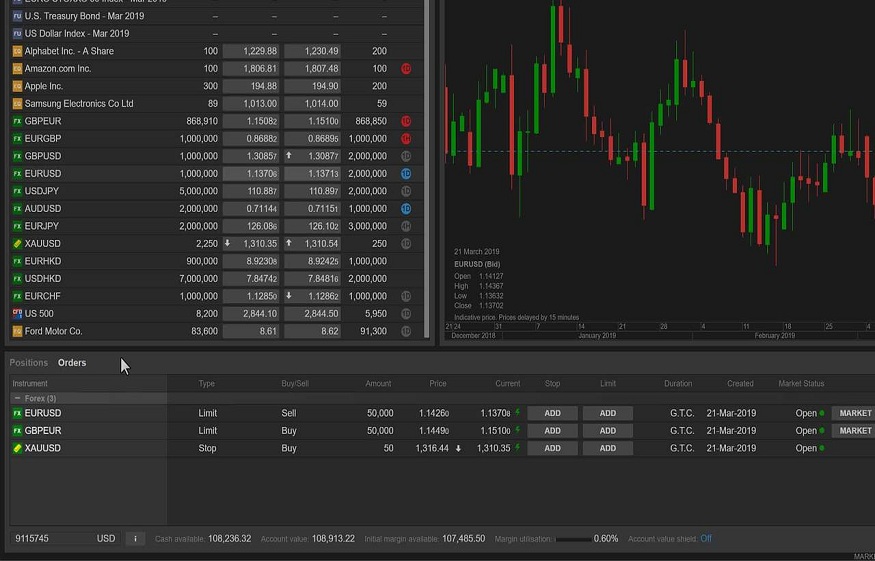
Task: Click the stock icon beside Apple Inc.
Action: [17, 86]
